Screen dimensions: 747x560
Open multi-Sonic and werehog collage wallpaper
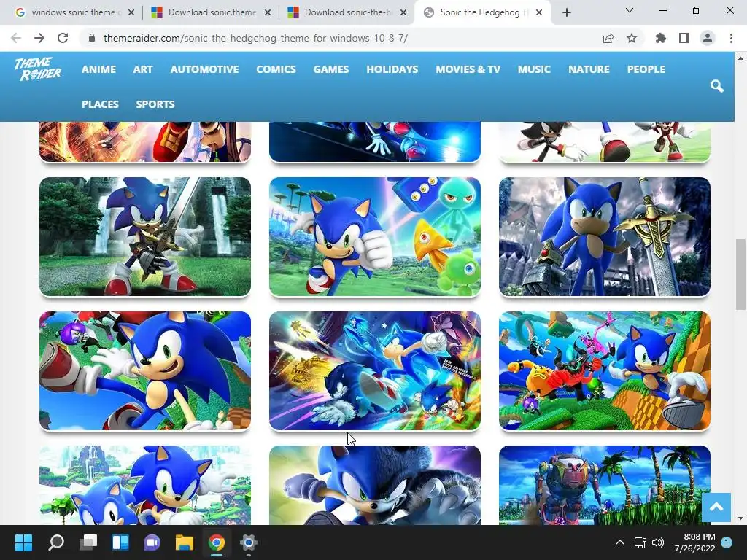375,371
